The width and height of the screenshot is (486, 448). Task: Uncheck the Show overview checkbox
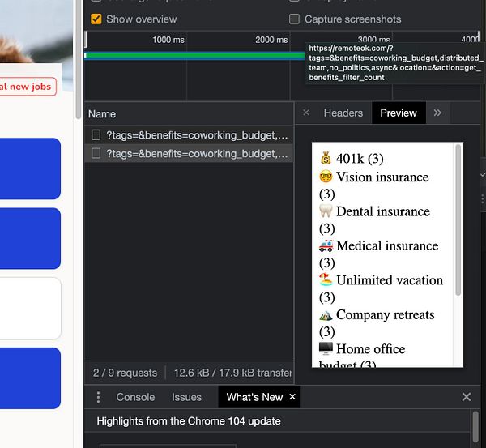pyautogui.click(x=96, y=19)
